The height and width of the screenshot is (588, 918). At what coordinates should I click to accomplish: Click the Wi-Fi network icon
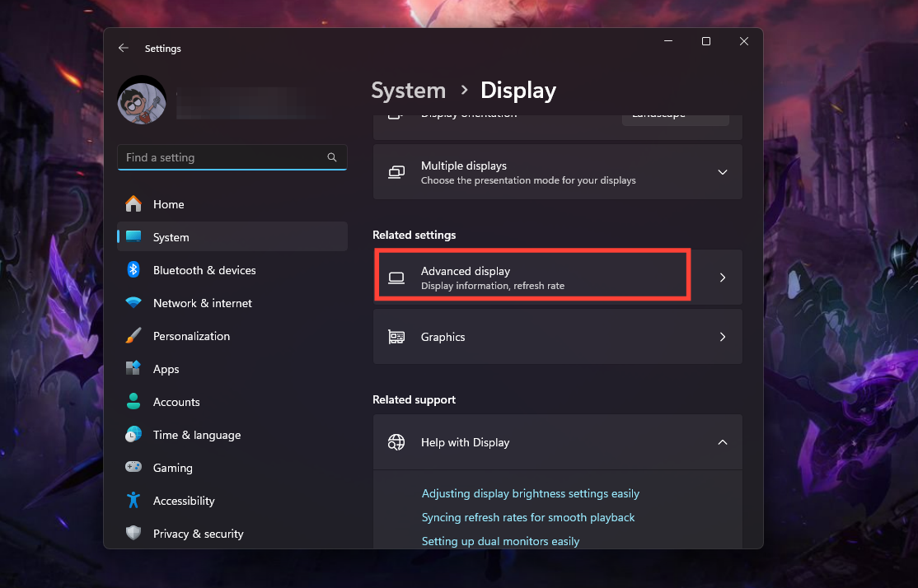pyautogui.click(x=133, y=302)
